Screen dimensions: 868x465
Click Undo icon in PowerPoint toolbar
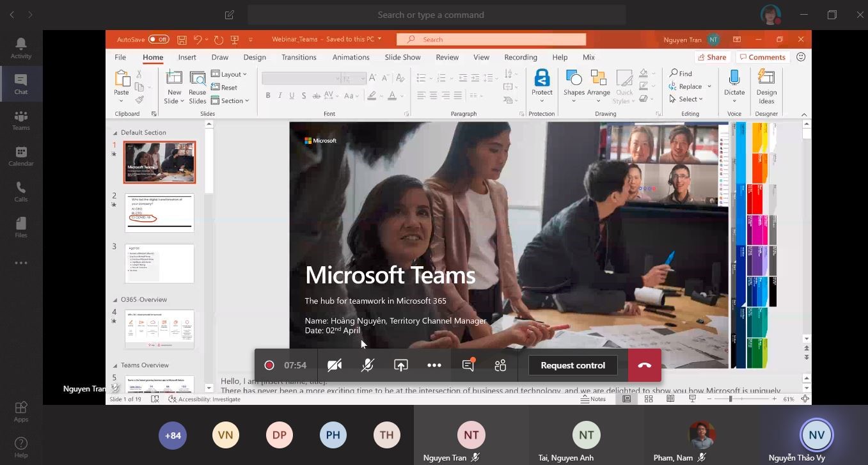point(198,39)
